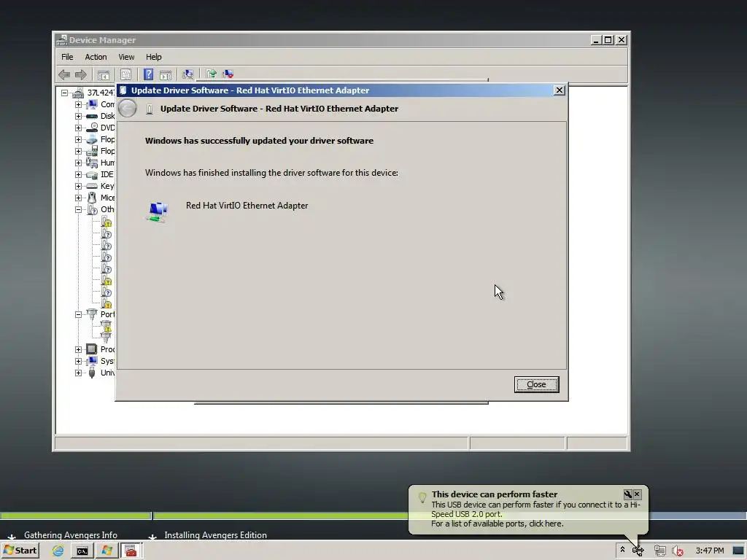
Task: Expand the first Floppy category node
Action: click(x=78, y=139)
